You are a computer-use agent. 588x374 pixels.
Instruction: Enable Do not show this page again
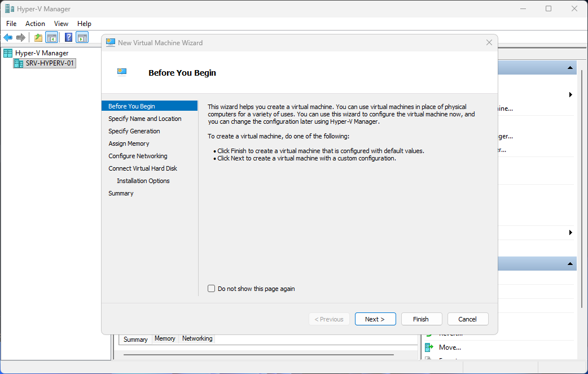pyautogui.click(x=211, y=288)
